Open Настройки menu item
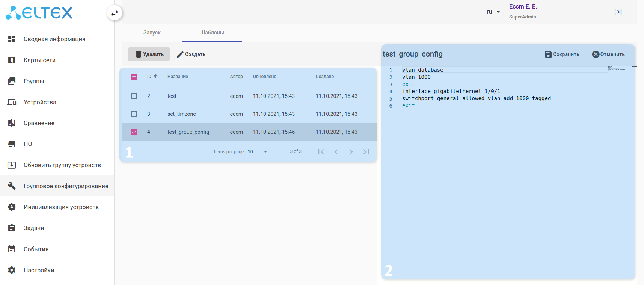 (x=57, y=270)
